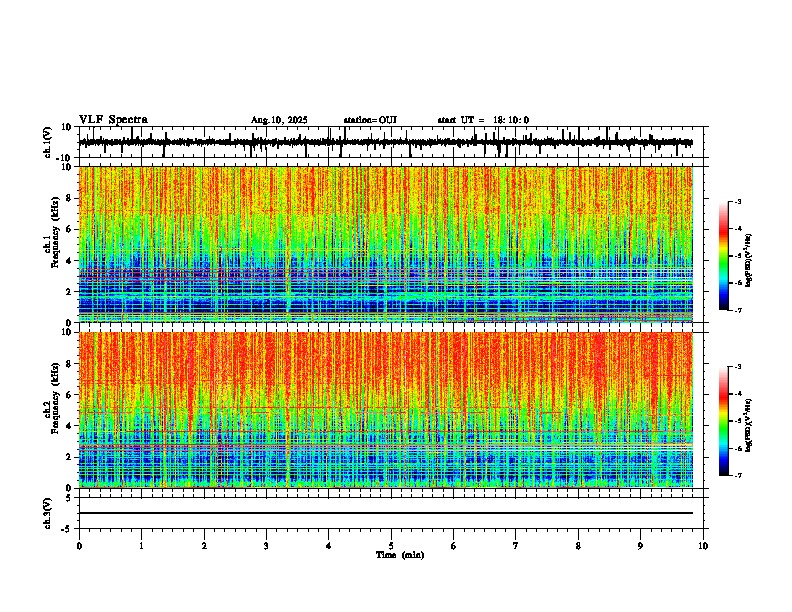Select the "Aug.10, 2025" date text
This screenshot has height=612, width=792.
279,120
